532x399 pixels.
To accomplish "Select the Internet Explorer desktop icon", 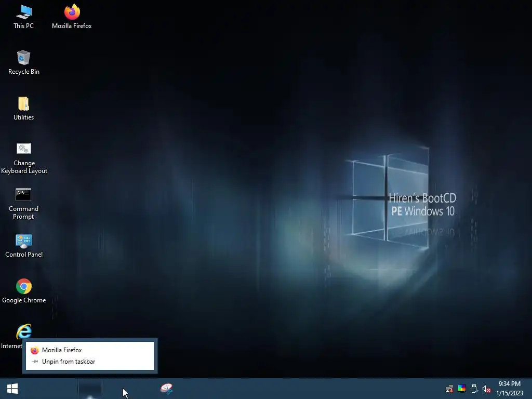I will pyautogui.click(x=23, y=332).
